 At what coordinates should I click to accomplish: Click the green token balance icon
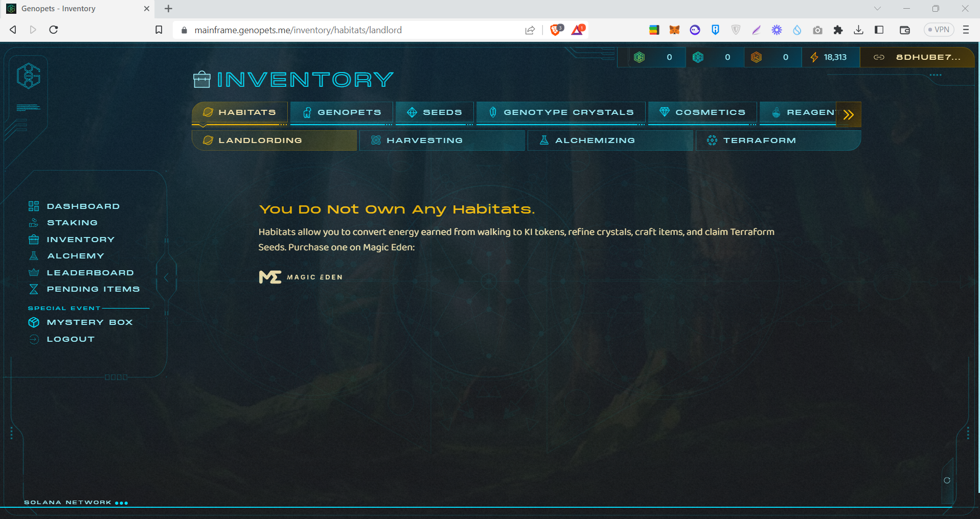(x=639, y=57)
